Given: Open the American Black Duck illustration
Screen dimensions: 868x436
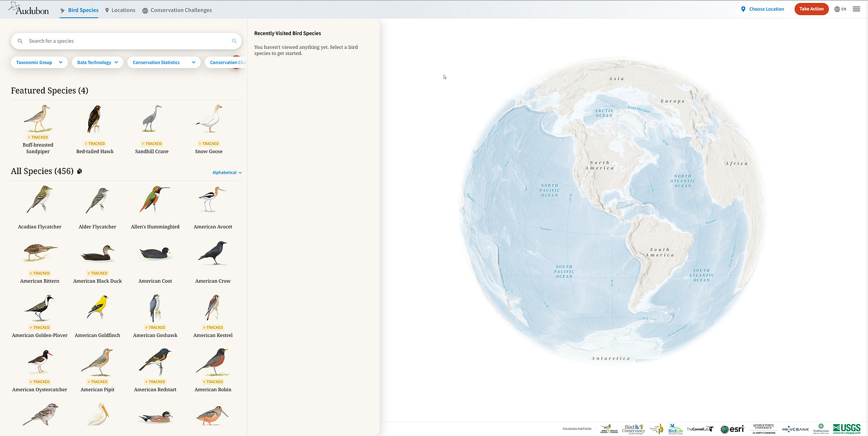Looking at the screenshot, I should click(x=97, y=253).
